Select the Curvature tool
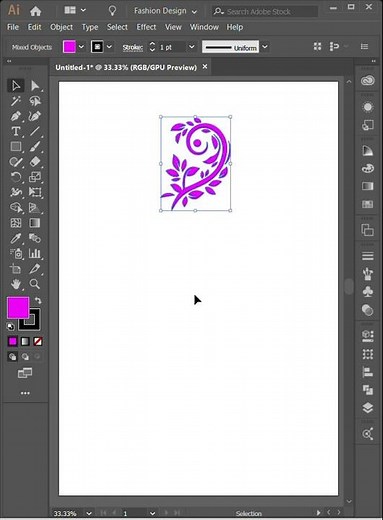The height and width of the screenshot is (520, 383). click(35, 116)
